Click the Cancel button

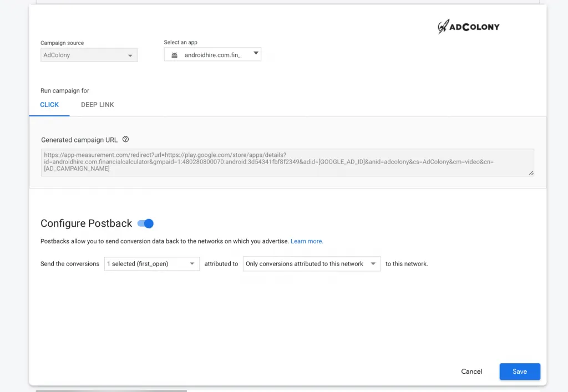click(471, 371)
